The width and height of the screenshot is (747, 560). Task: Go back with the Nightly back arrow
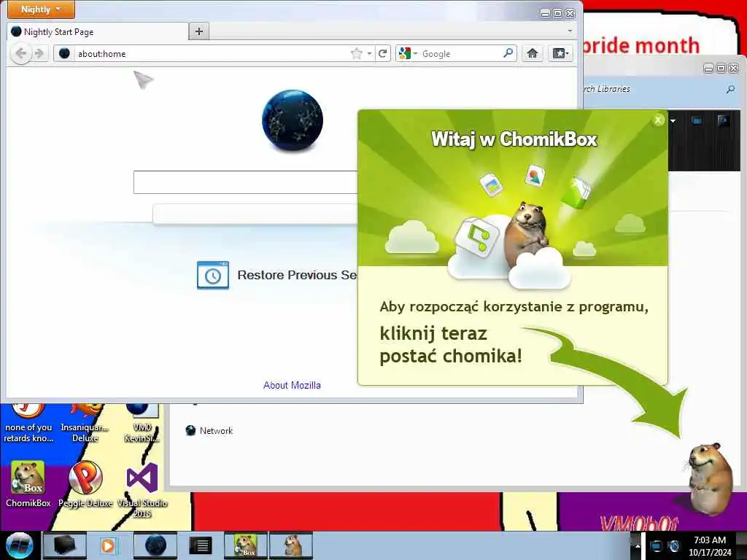(20, 53)
